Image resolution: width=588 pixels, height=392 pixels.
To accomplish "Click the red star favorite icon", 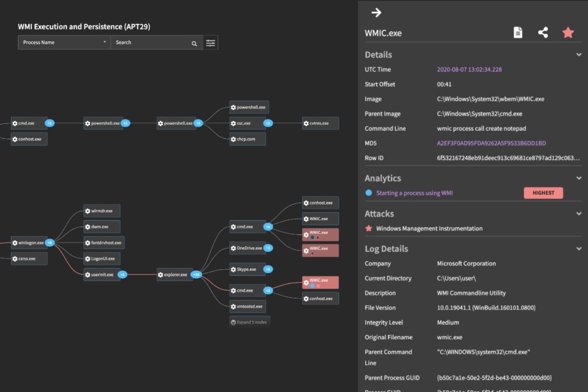I will (x=568, y=33).
